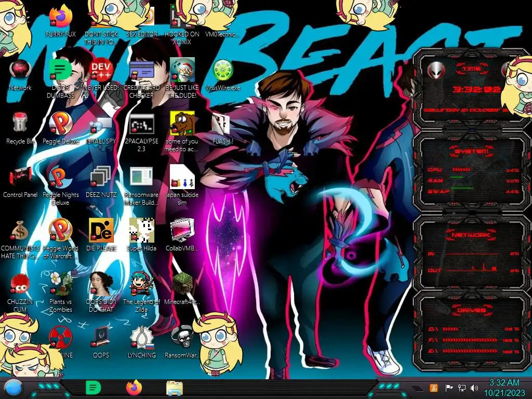Open COMMUNISTS HATE THIS G... money bag icon

pos(20,230)
